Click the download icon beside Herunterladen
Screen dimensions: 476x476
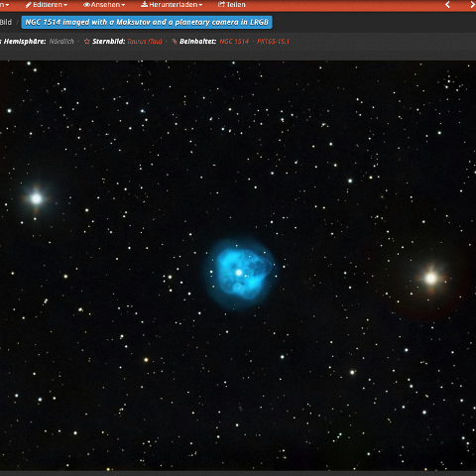145,4
